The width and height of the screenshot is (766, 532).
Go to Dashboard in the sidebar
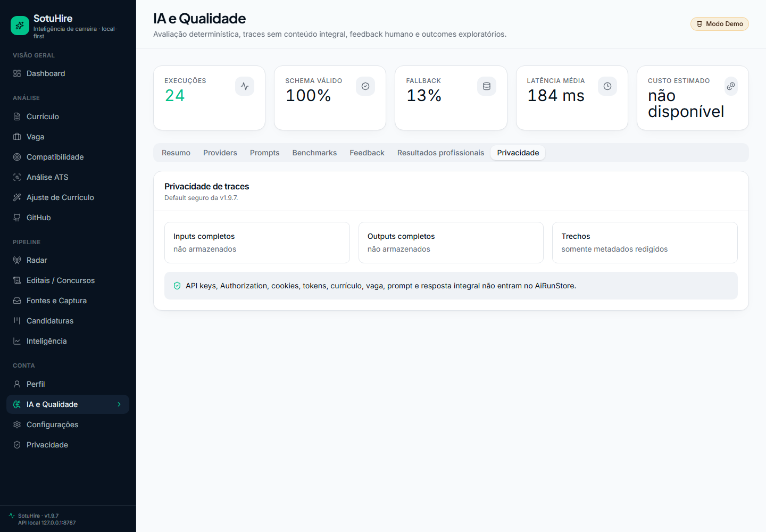coord(68,73)
